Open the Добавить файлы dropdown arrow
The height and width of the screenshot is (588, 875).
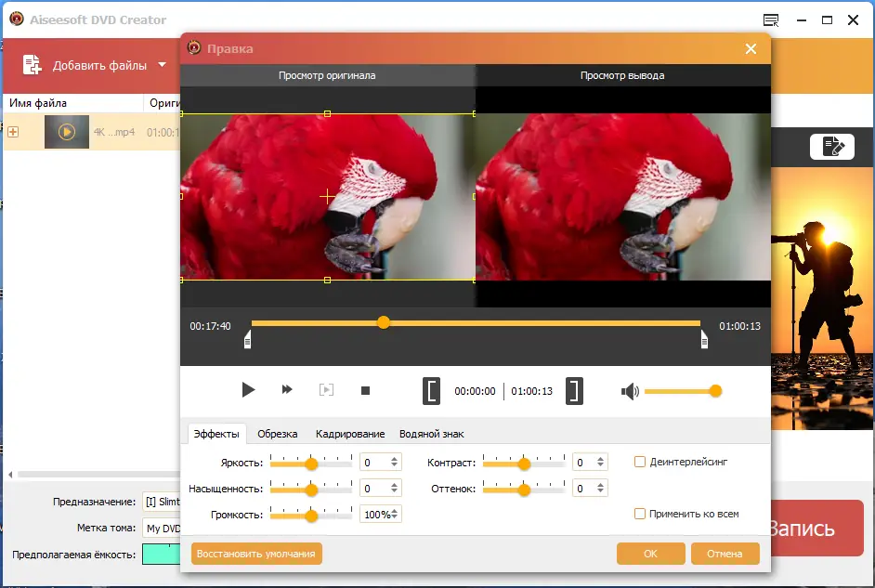tap(162, 65)
